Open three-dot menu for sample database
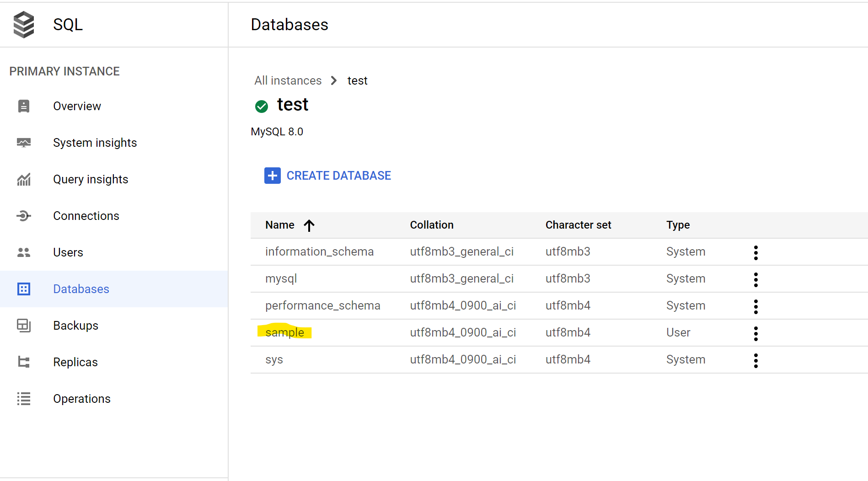Screen dimensions: 868x481 point(756,333)
